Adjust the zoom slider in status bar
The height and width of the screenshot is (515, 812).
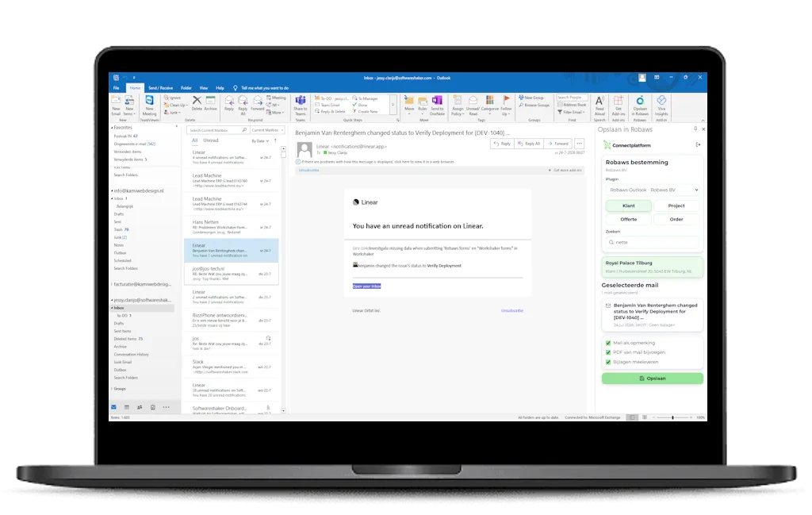[672, 417]
